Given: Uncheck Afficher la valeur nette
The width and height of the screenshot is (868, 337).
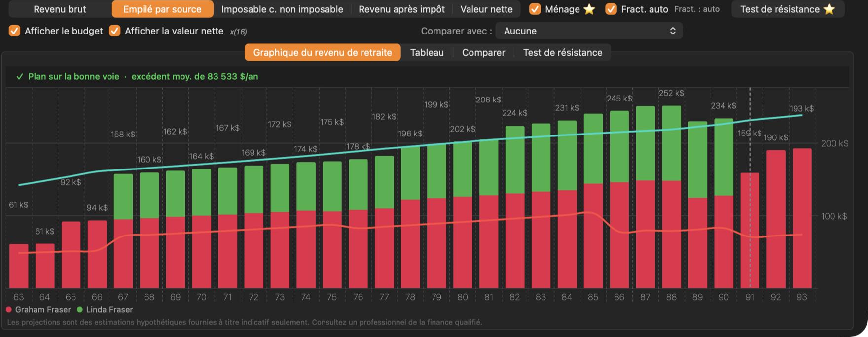Looking at the screenshot, I should point(114,31).
